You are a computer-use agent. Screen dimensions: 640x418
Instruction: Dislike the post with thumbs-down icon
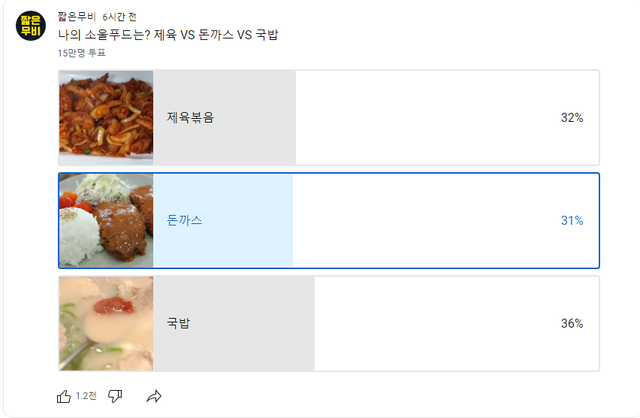tap(115, 396)
